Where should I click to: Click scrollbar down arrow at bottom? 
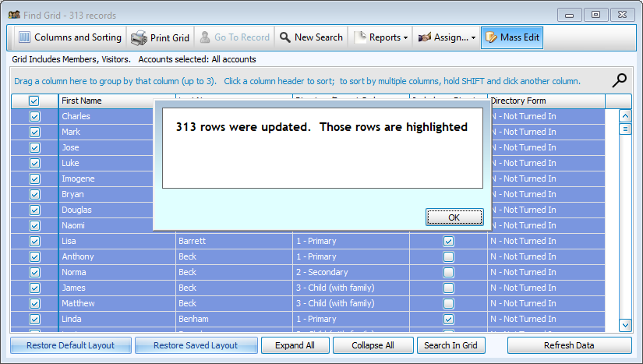coord(625,324)
